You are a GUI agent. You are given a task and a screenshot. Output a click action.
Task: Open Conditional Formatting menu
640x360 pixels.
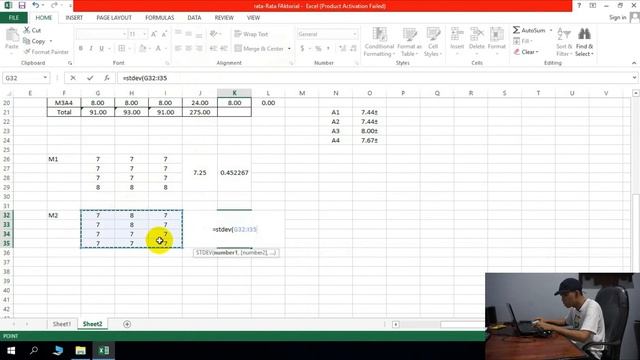click(x=379, y=42)
